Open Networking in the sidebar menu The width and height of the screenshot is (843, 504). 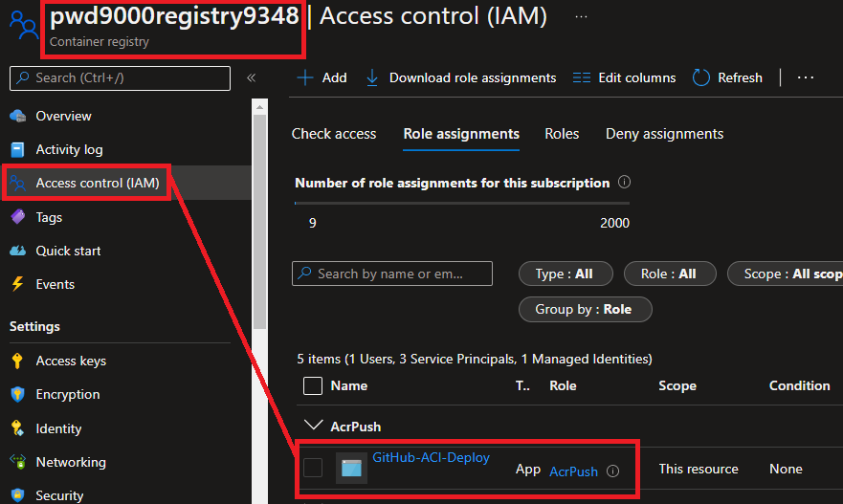point(71,462)
